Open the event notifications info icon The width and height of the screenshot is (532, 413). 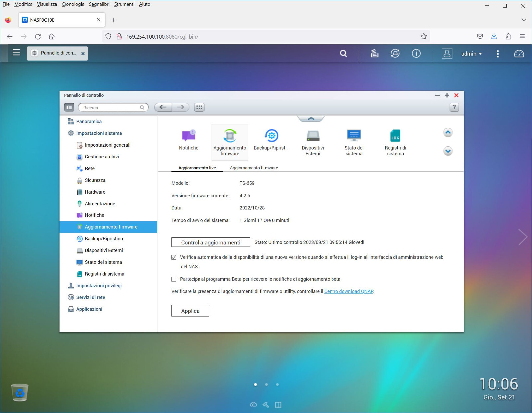tap(416, 53)
